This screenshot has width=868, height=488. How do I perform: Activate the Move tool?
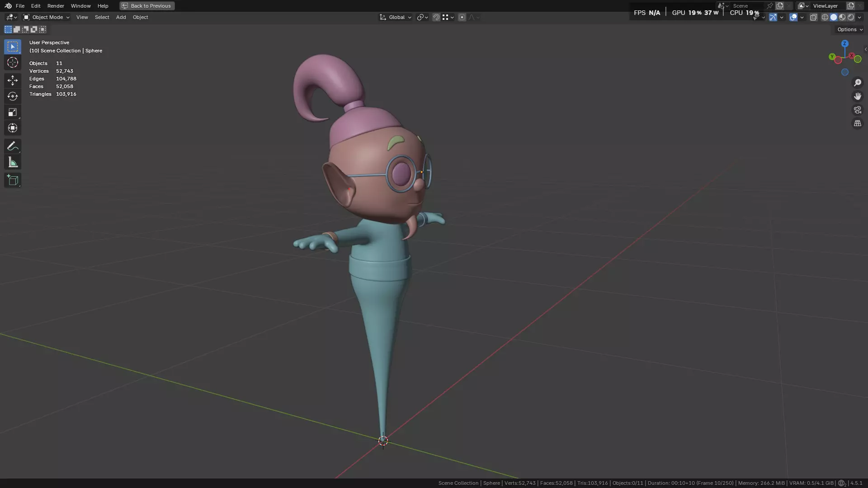(13, 80)
